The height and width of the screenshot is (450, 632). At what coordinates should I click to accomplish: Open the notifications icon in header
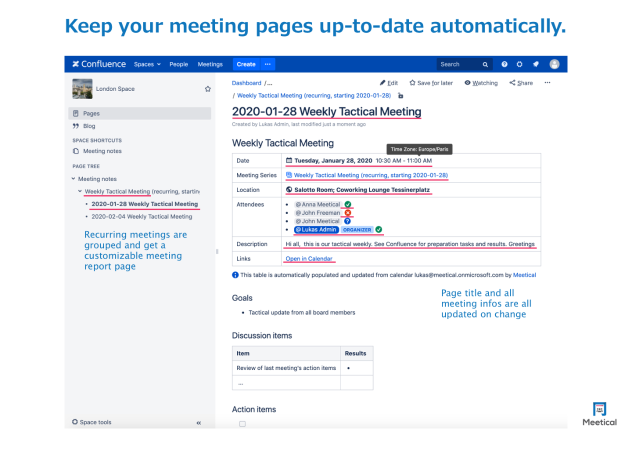click(x=536, y=64)
